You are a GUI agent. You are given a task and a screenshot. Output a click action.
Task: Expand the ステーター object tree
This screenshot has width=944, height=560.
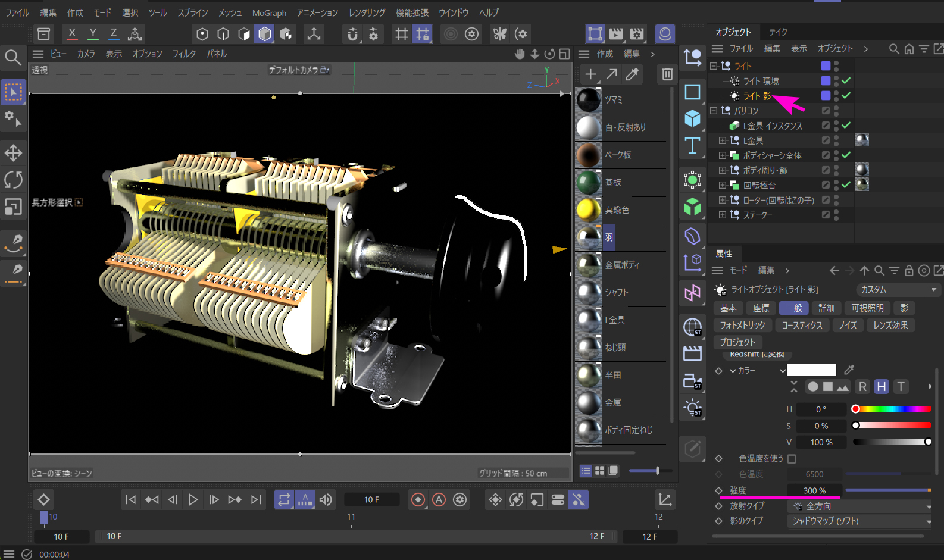[x=722, y=215]
